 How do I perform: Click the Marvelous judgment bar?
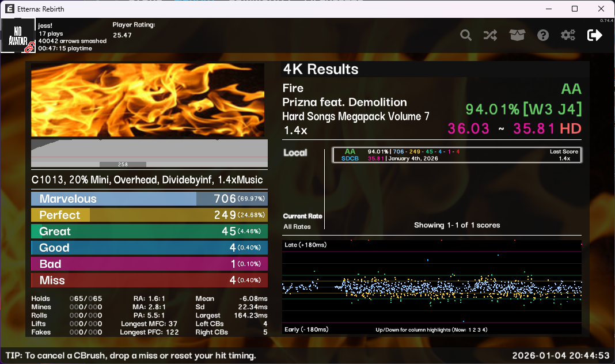tap(149, 199)
